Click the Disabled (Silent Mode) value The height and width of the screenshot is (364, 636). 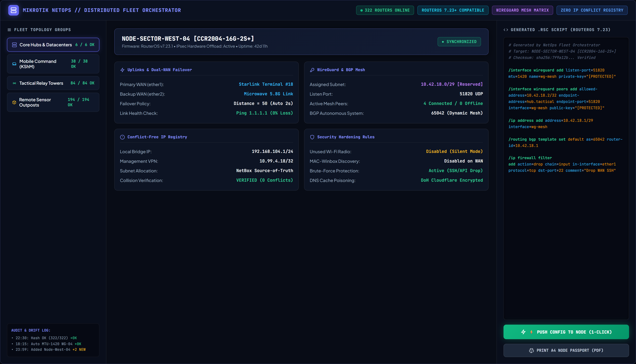coord(454,152)
